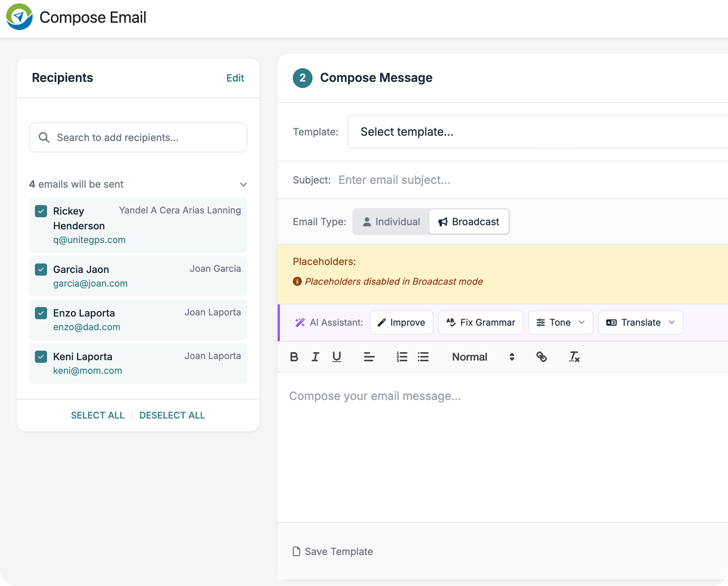
Task: Open the Translate dropdown
Action: click(x=641, y=323)
